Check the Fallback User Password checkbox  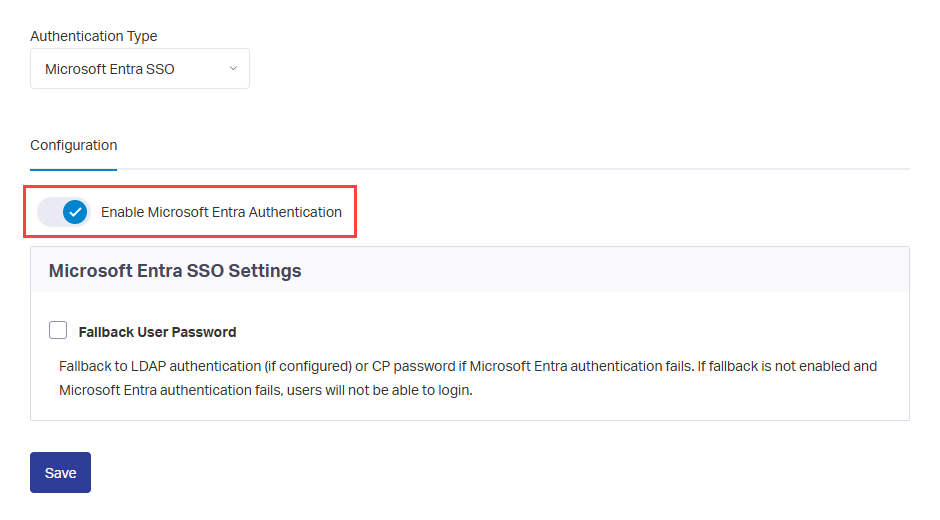pos(58,330)
